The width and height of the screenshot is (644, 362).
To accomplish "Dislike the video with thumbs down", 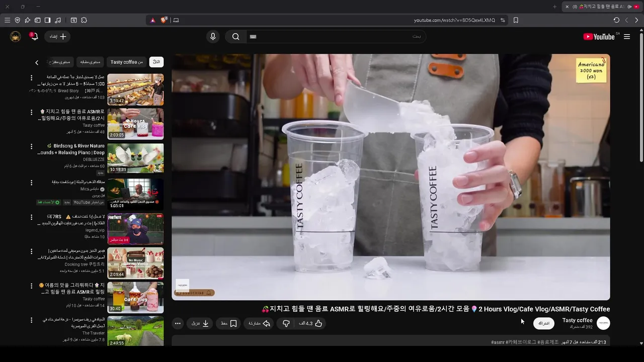I will [286, 323].
